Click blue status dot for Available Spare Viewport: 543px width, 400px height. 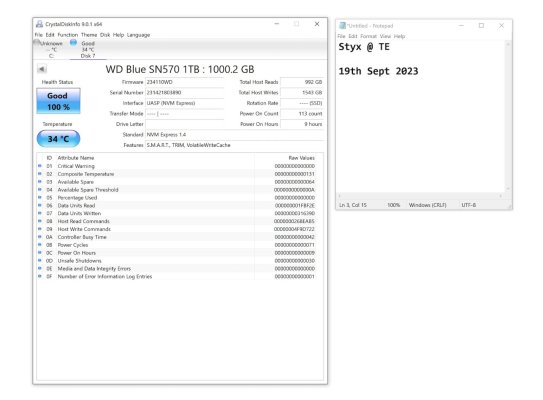click(x=40, y=181)
